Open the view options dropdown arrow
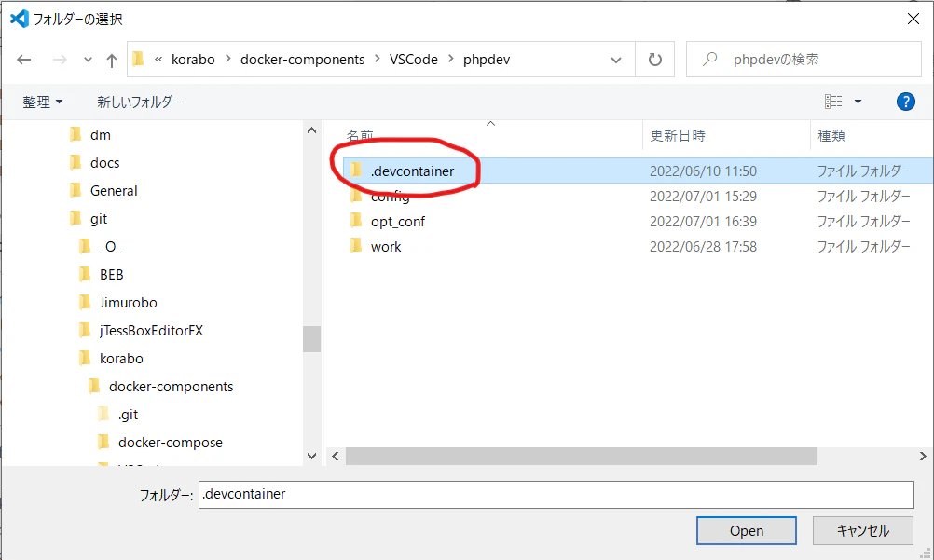 click(x=858, y=102)
